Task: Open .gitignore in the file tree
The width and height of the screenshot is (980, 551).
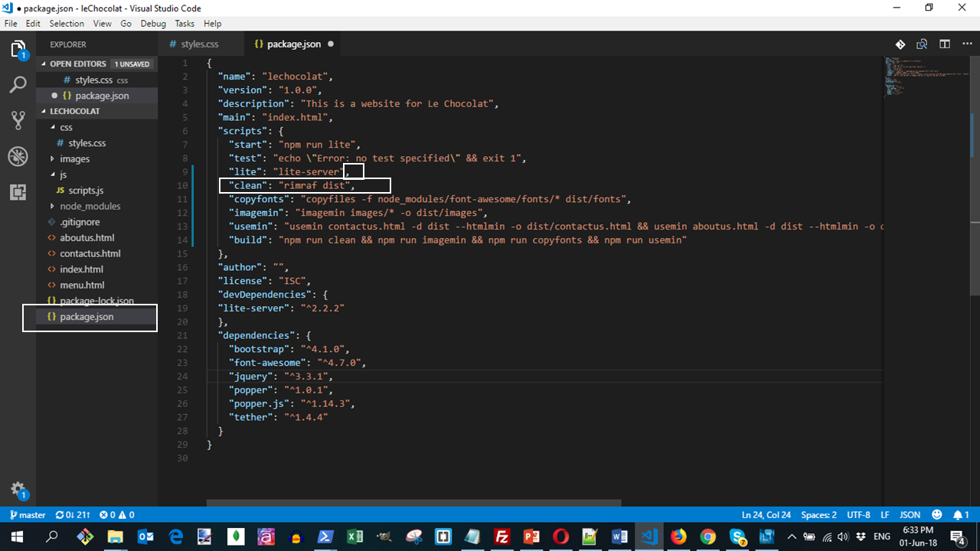Action: 96,222
